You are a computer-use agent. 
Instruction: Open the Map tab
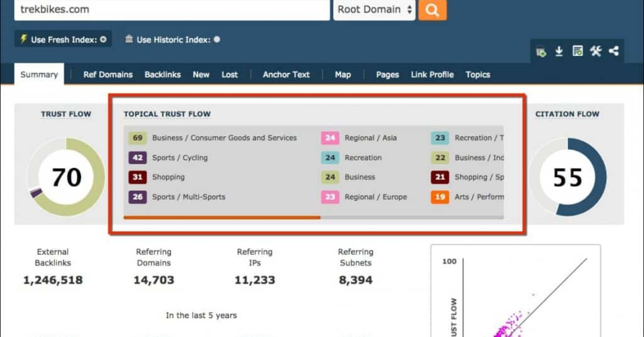343,75
